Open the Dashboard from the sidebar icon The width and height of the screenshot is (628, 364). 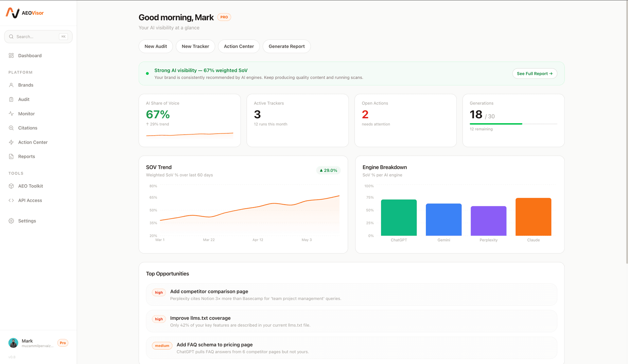tap(11, 56)
